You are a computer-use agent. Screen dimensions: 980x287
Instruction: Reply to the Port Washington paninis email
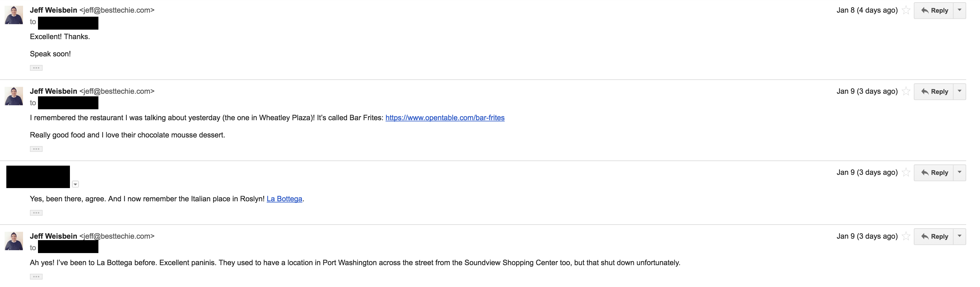click(934, 236)
